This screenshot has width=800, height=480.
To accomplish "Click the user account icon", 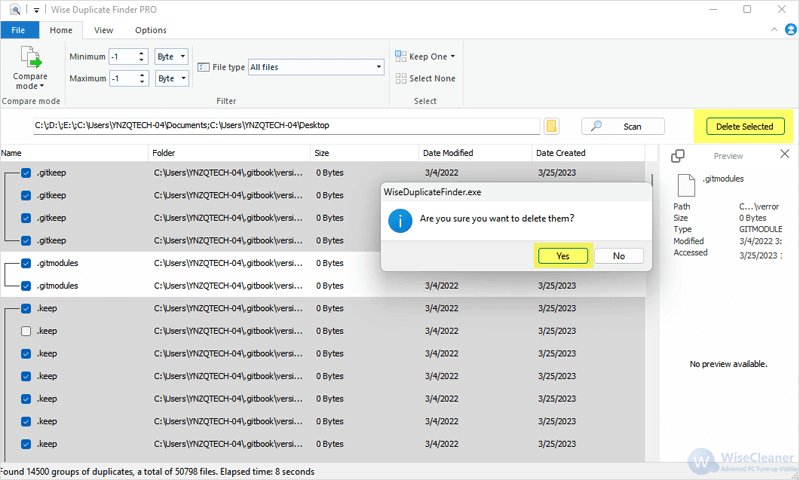I will [790, 30].
